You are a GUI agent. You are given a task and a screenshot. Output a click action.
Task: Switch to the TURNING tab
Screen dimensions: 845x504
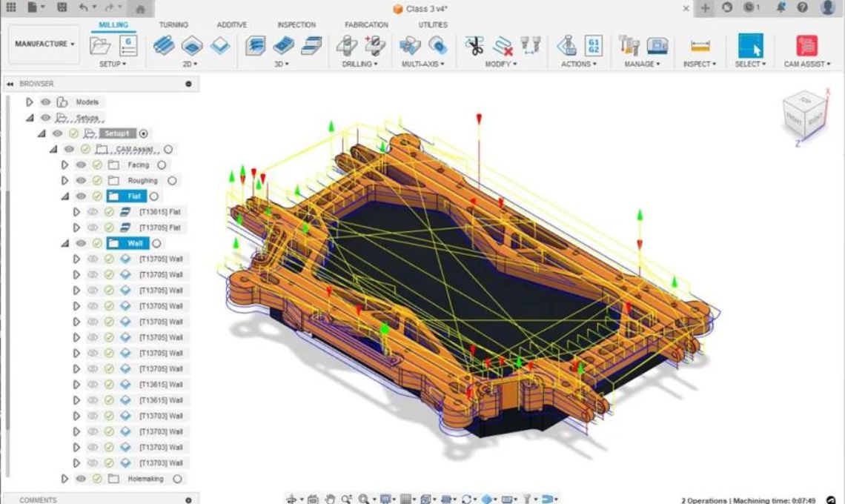click(x=173, y=24)
